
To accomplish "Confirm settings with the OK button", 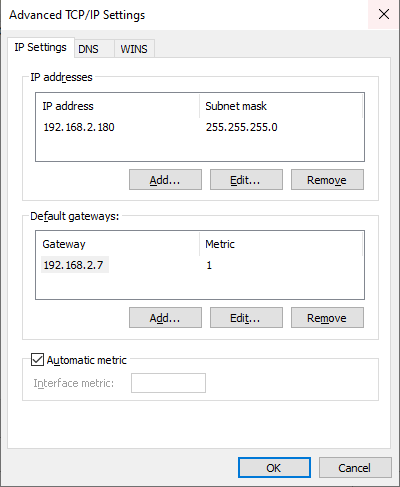I will 274,468.
